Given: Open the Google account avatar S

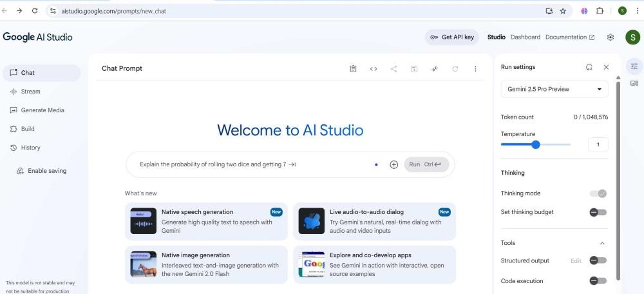Looking at the screenshot, I should 632,37.
